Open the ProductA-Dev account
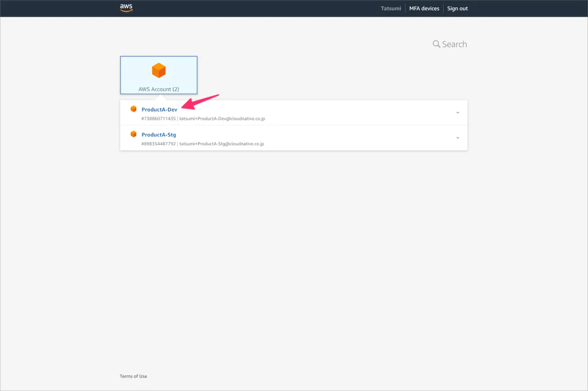The width and height of the screenshot is (588, 391). tap(159, 109)
